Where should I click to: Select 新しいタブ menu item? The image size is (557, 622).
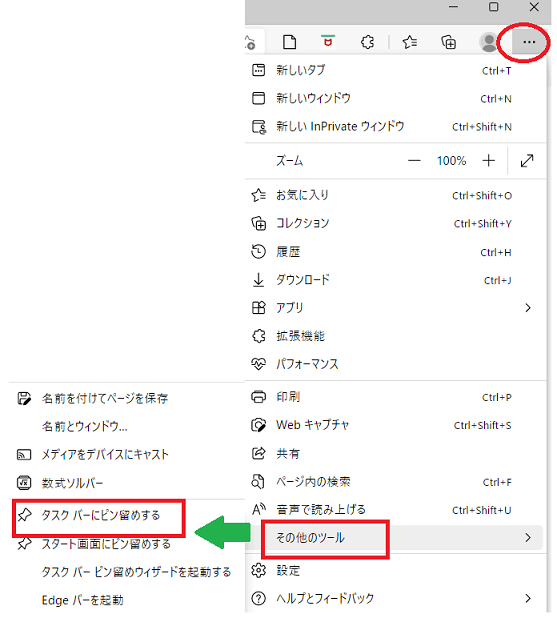tap(395, 70)
